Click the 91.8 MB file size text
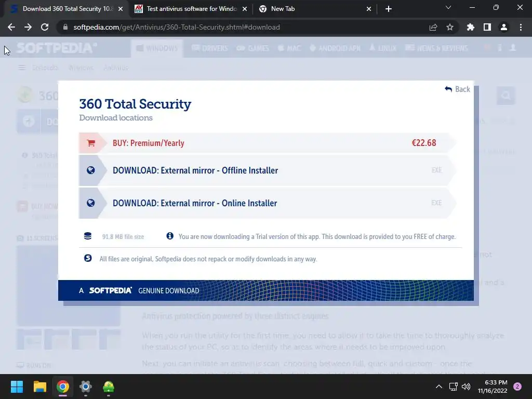Image resolution: width=532 pixels, height=399 pixels. coord(123,237)
